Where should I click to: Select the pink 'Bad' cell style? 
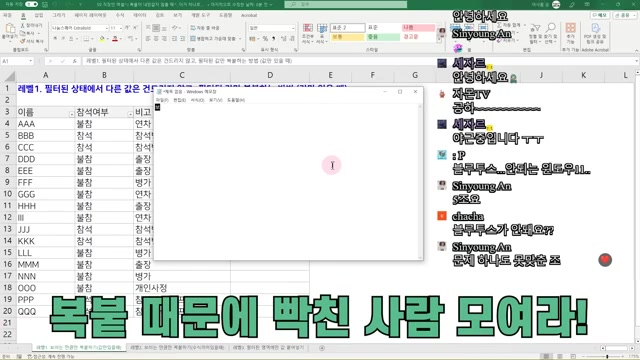tap(418, 27)
